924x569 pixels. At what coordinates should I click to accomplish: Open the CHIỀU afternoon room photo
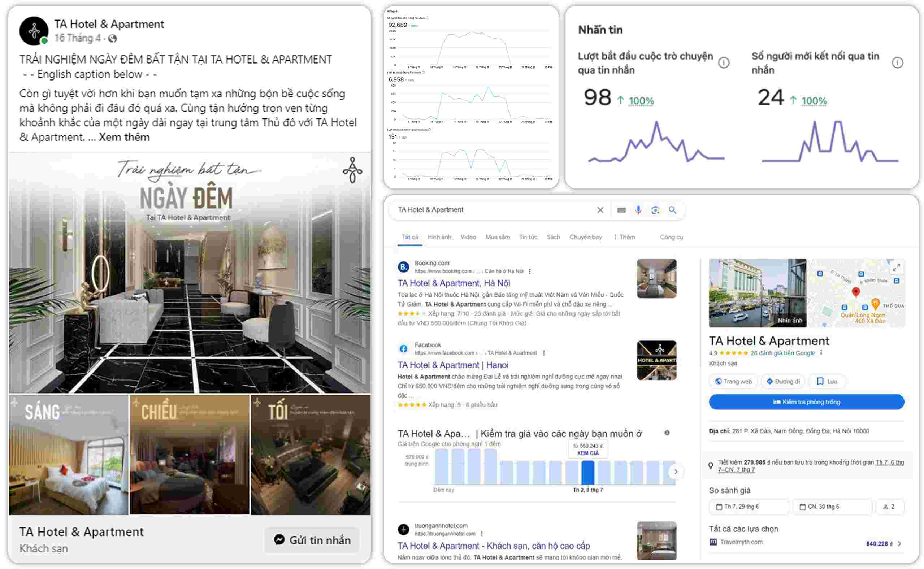click(x=189, y=454)
